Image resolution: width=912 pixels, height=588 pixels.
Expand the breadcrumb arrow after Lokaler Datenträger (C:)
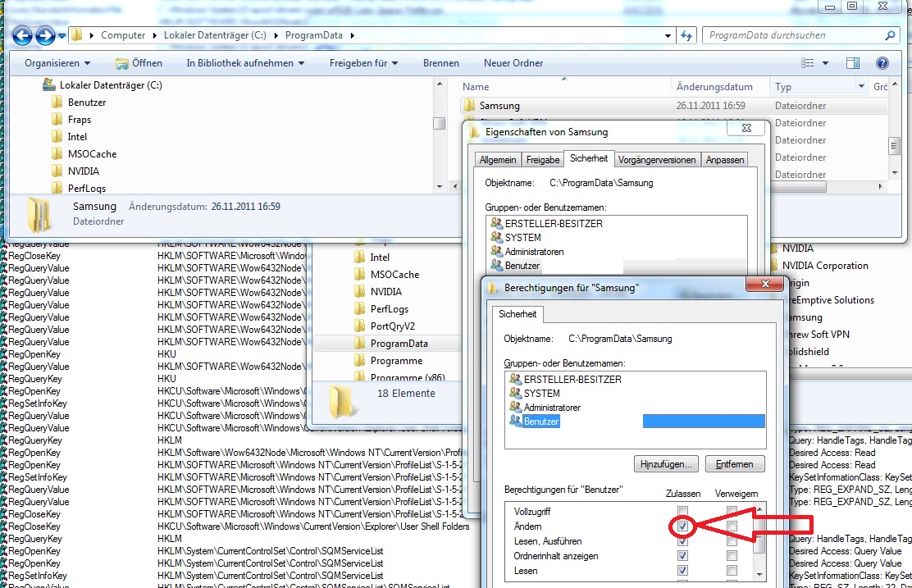pos(276,35)
